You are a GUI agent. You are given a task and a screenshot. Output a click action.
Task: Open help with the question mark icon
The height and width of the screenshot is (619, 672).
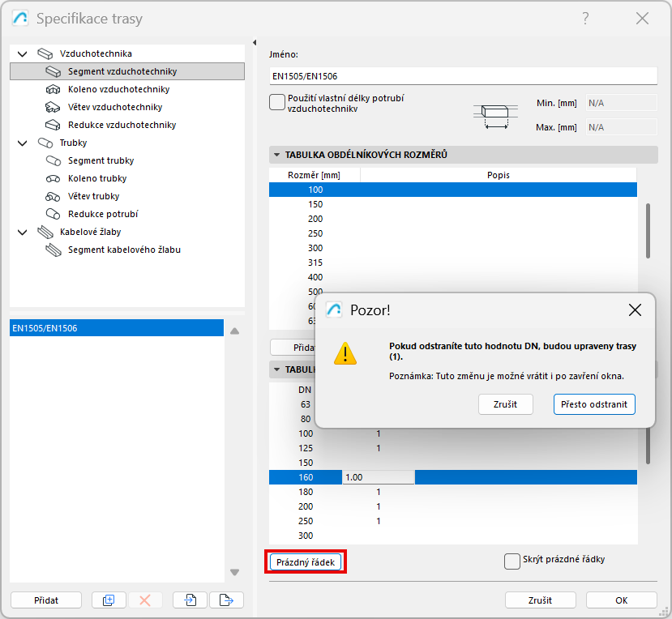pos(585,19)
